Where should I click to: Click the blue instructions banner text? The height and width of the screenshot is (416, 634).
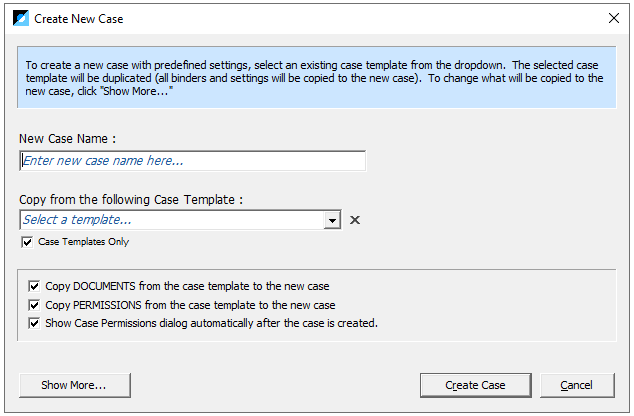click(314, 78)
